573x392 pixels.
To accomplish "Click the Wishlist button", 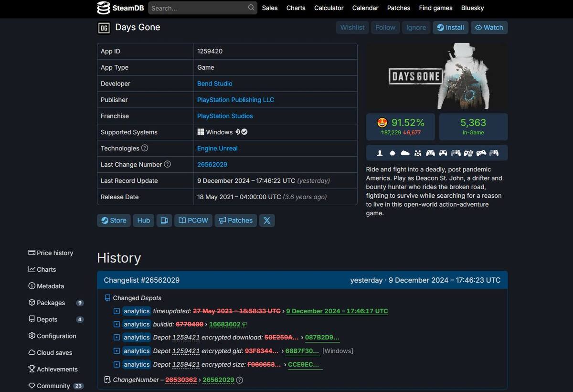I will (x=352, y=28).
